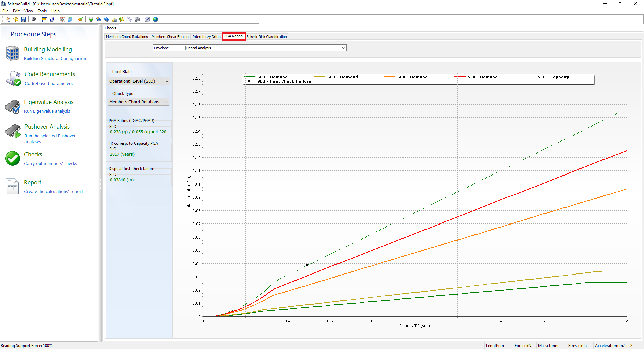
Task: Click the Report document icon
Action: click(13, 186)
